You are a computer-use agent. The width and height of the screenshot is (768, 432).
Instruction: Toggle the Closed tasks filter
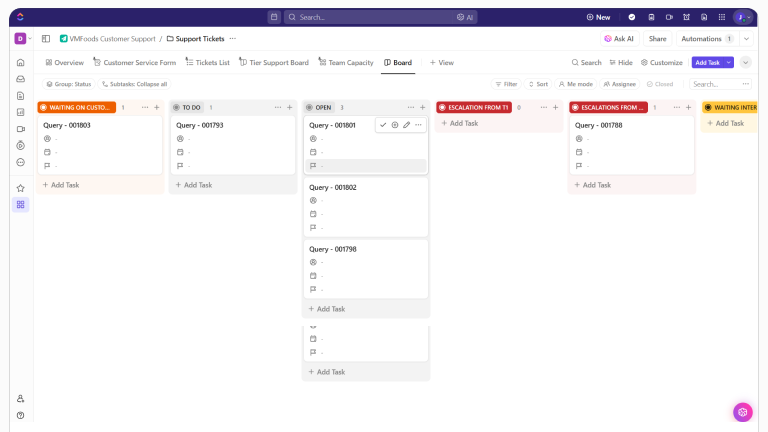tap(660, 84)
